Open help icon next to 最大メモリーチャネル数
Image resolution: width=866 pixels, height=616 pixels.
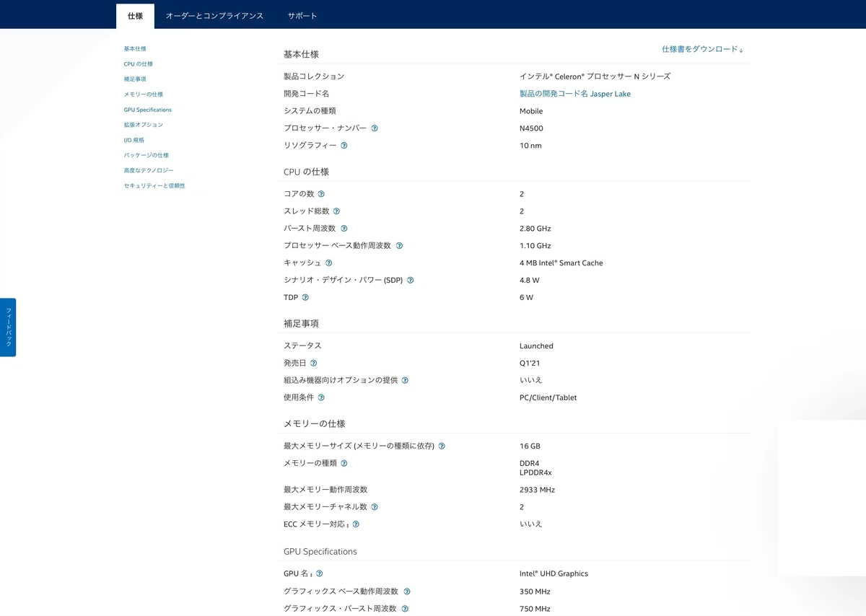[375, 507]
